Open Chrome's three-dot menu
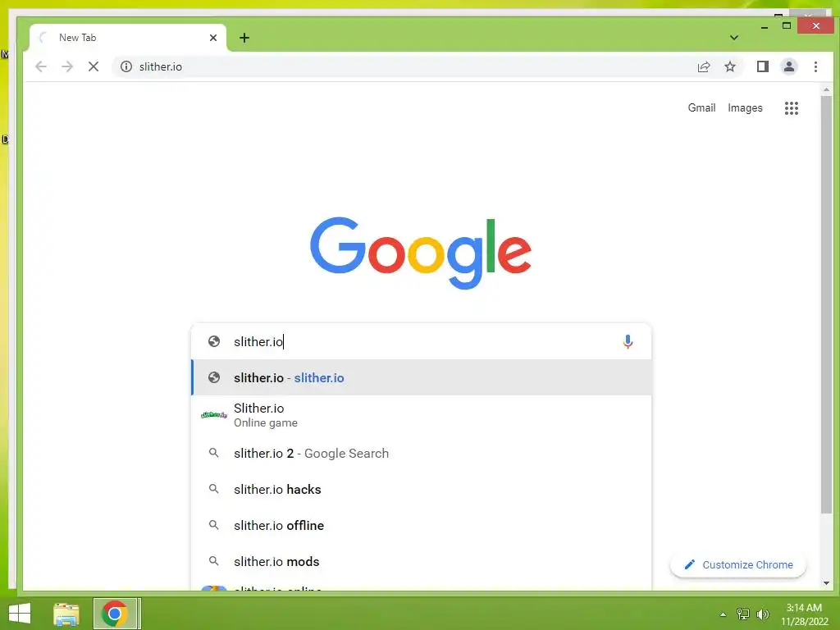 tap(815, 66)
